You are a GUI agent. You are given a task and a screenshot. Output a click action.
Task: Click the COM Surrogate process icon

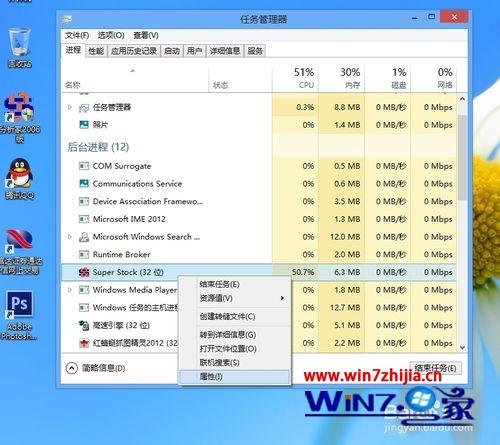point(84,166)
